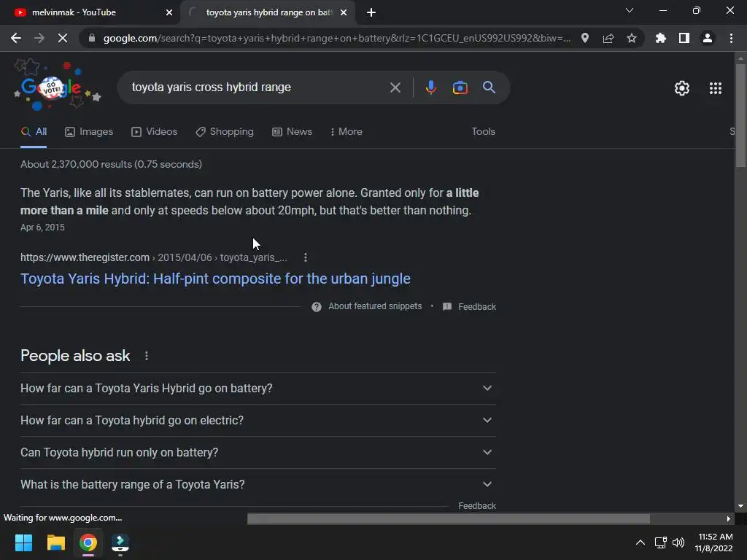Image resolution: width=747 pixels, height=560 pixels.
Task: Click the padlock site info icon
Action: 92,38
